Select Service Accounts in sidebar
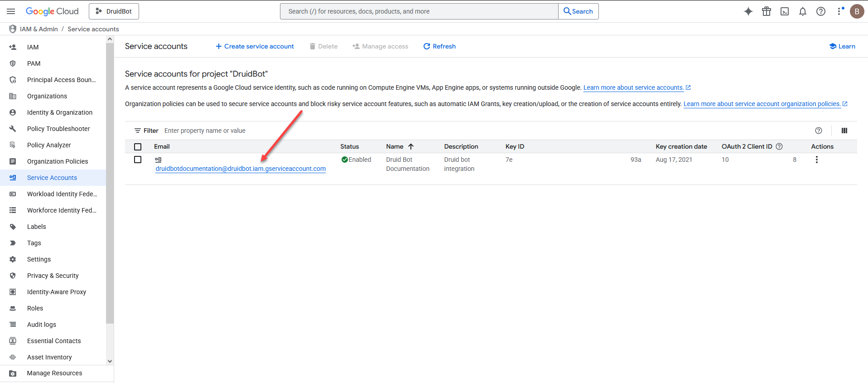Image resolution: width=868 pixels, height=383 pixels. click(x=52, y=178)
